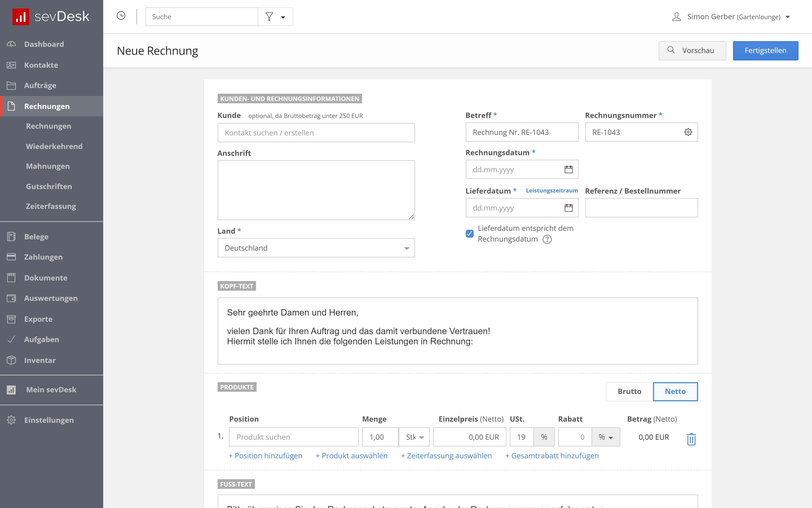Click the Mein sevDesk chart icon
The image size is (812, 508).
[x=11, y=390]
